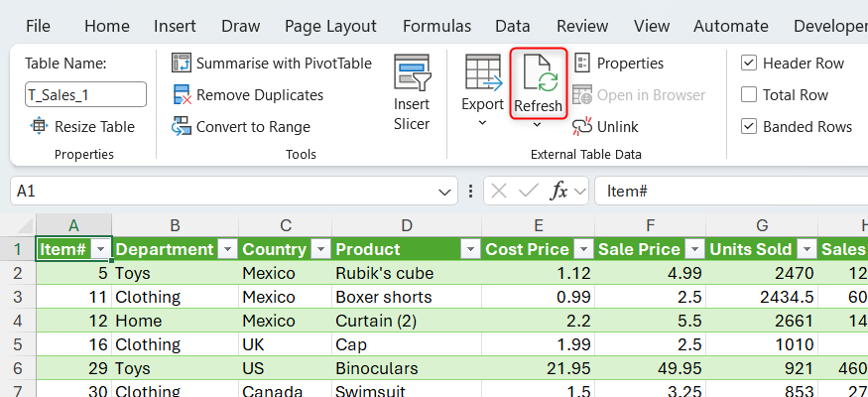The width and height of the screenshot is (868, 397).
Task: Click the cell containing Rubik's cube
Action: click(x=407, y=273)
